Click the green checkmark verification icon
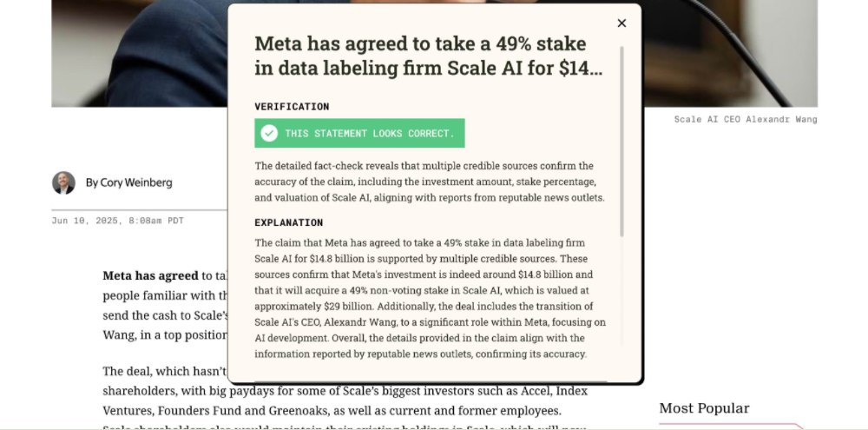Image resolution: width=868 pixels, height=430 pixels. click(x=269, y=133)
